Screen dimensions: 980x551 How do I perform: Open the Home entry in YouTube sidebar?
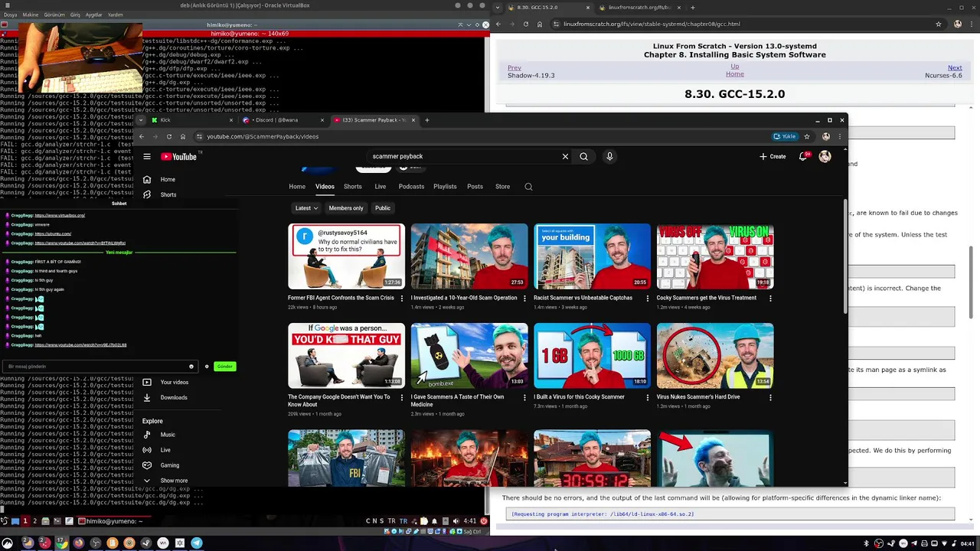pyautogui.click(x=168, y=180)
